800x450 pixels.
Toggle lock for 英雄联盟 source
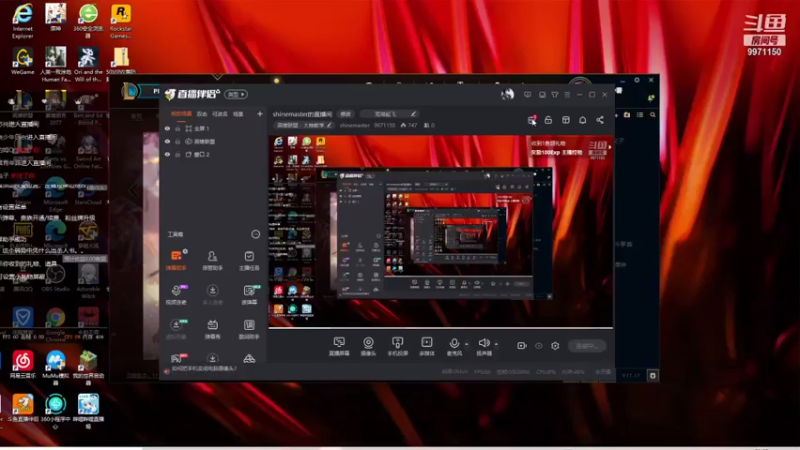pos(178,141)
